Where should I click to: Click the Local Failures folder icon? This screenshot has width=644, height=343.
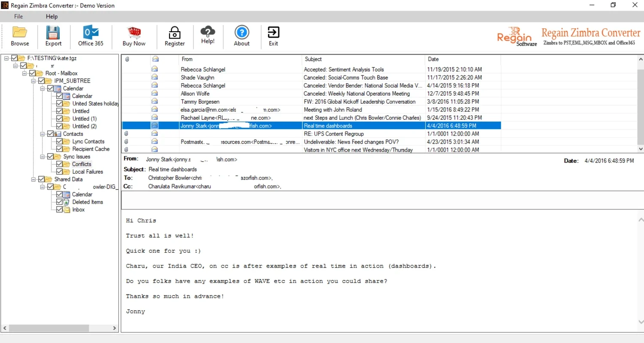tap(67, 171)
